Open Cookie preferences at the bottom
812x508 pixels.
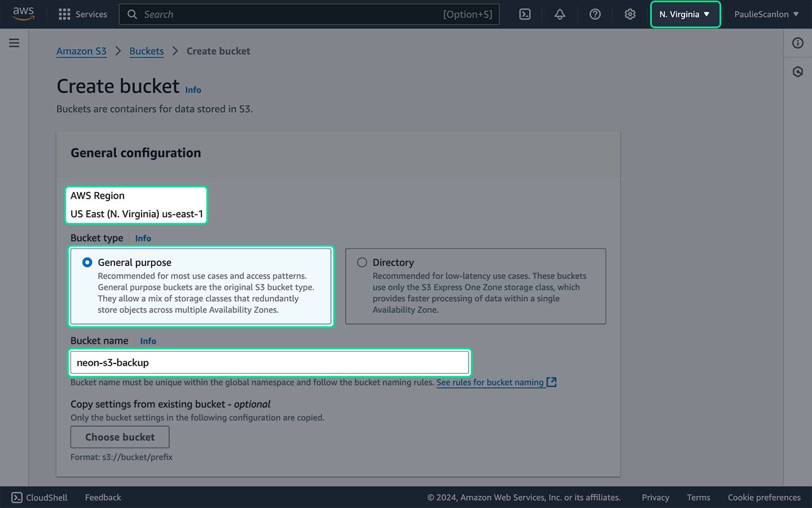[764, 497]
